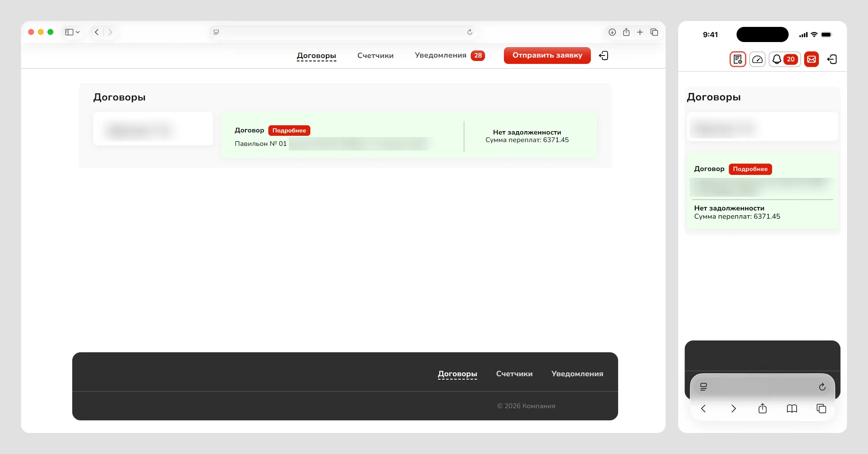Screen dimensions: 868x454
Task: Click Отправить заявку button
Action: [x=547, y=55]
